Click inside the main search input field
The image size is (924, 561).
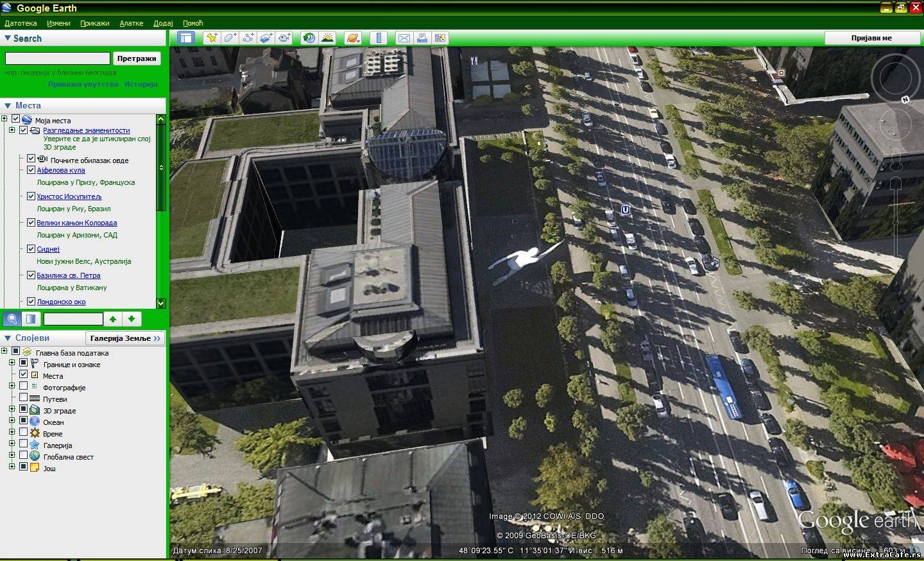[58, 58]
